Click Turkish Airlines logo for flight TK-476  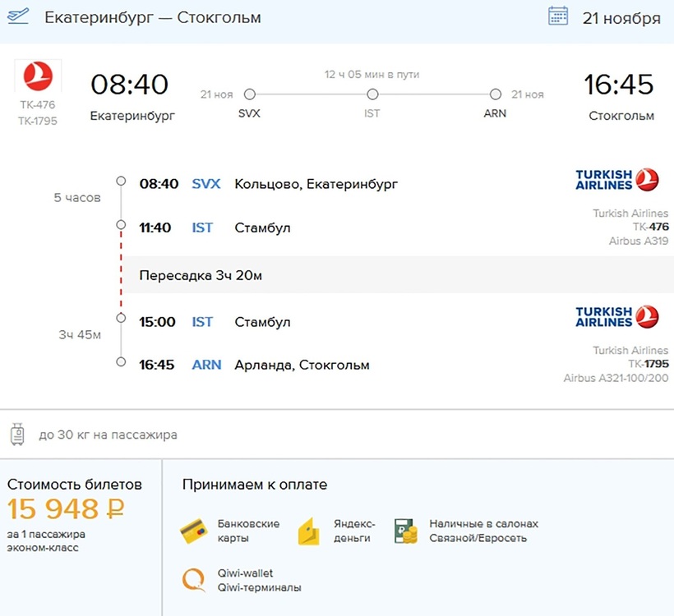tap(616, 180)
